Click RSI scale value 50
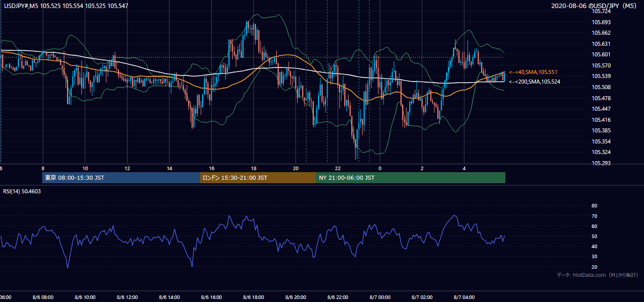The width and height of the screenshot is (644, 302). [595, 236]
